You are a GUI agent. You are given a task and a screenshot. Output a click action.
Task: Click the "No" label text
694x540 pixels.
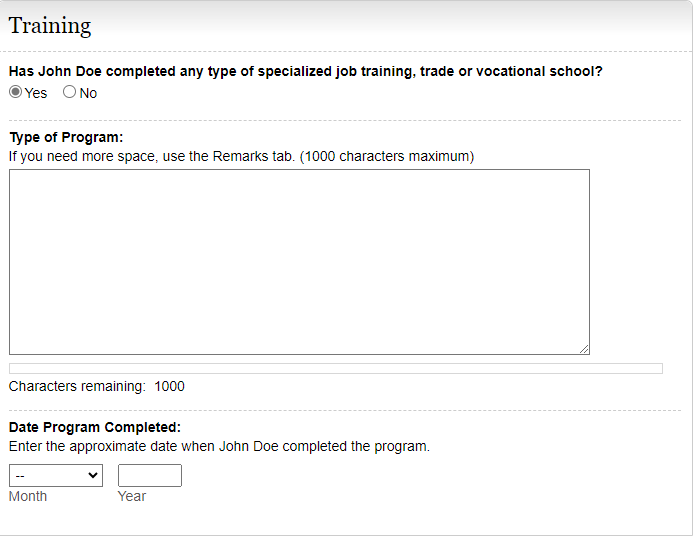[89, 93]
